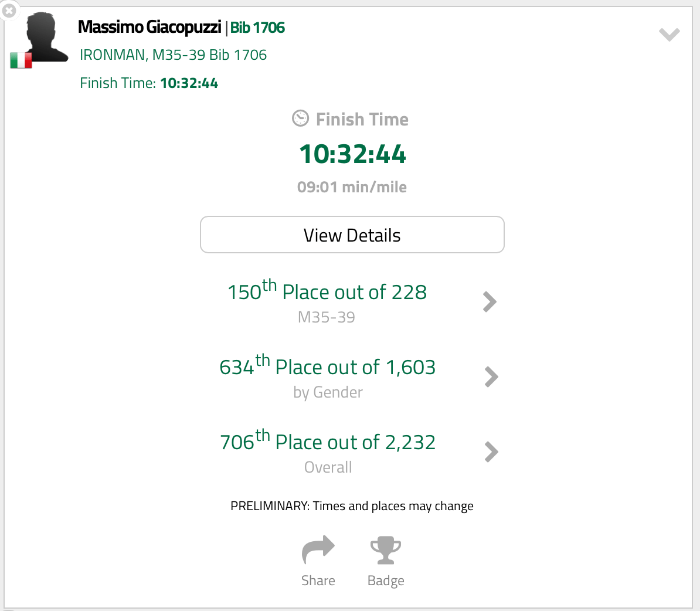Image resolution: width=700 pixels, height=611 pixels.
Task: Open 706th Place out of 2,232 ranking
Action: (327, 442)
